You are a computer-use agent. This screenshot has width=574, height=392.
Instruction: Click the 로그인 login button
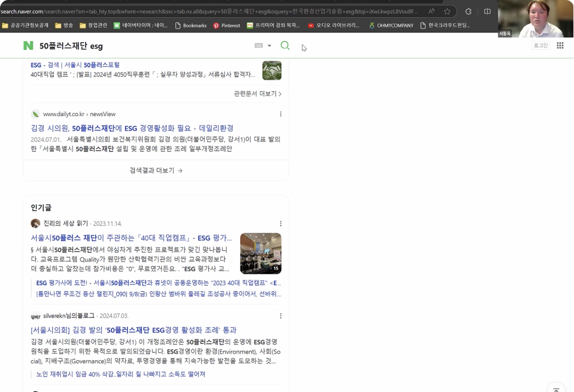click(540, 46)
